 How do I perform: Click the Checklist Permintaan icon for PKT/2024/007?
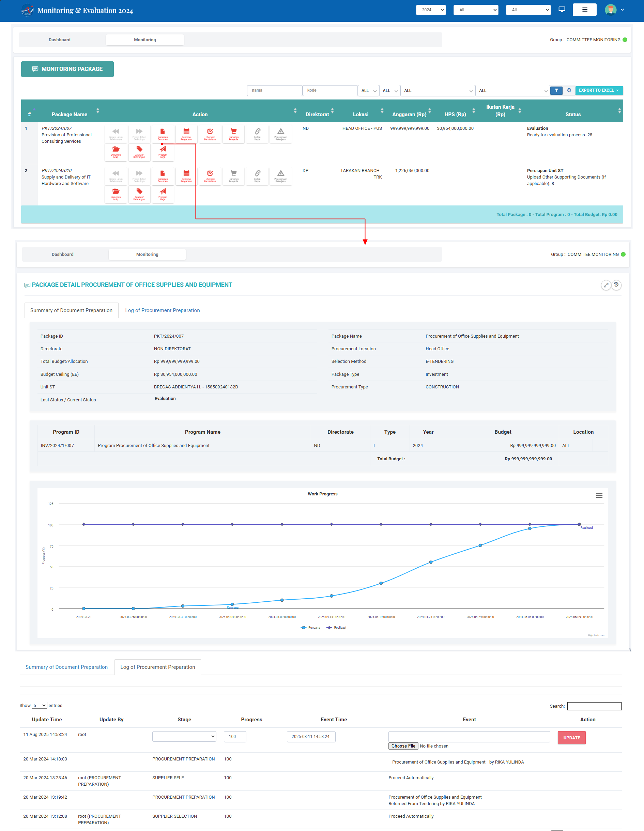point(210,134)
